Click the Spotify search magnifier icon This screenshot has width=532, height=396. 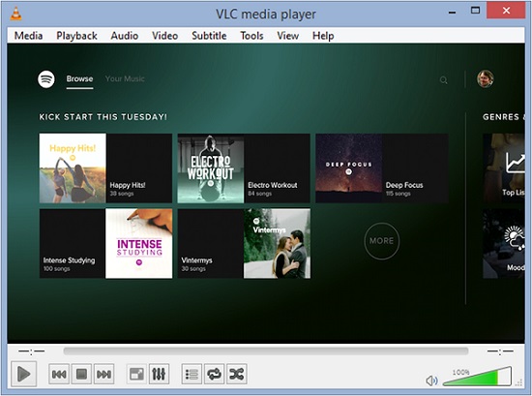443,80
